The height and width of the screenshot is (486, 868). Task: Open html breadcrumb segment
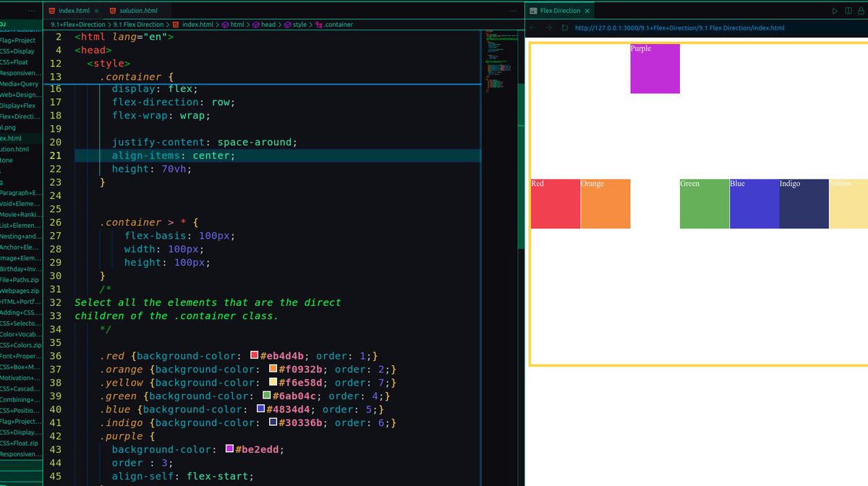pyautogui.click(x=237, y=25)
